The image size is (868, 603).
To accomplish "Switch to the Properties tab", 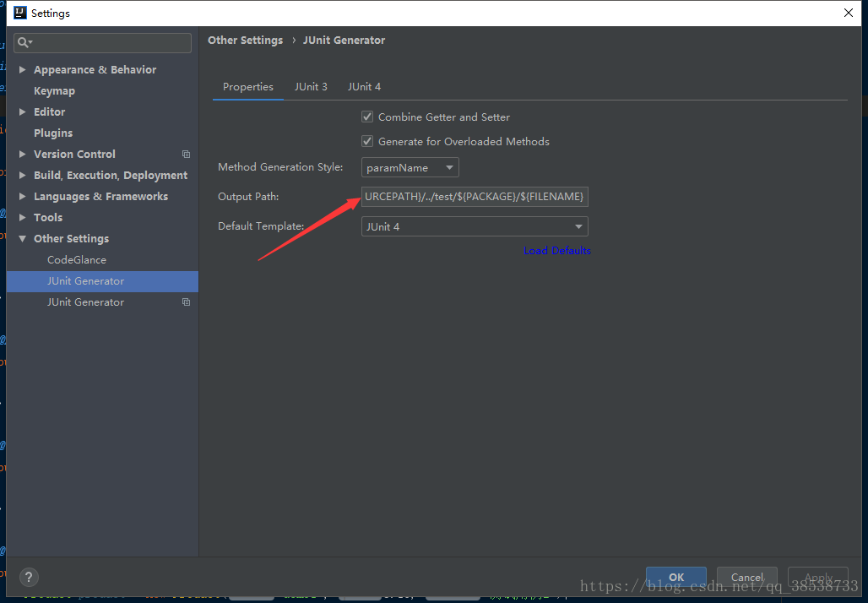I will click(x=248, y=87).
